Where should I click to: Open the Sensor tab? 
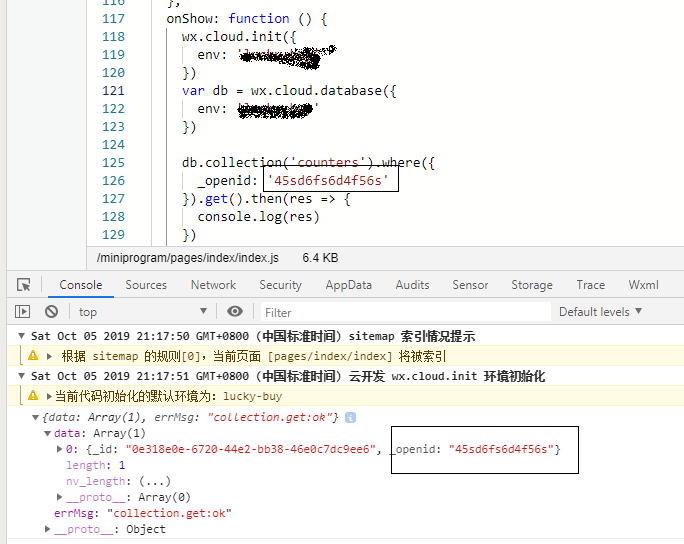pos(470,285)
